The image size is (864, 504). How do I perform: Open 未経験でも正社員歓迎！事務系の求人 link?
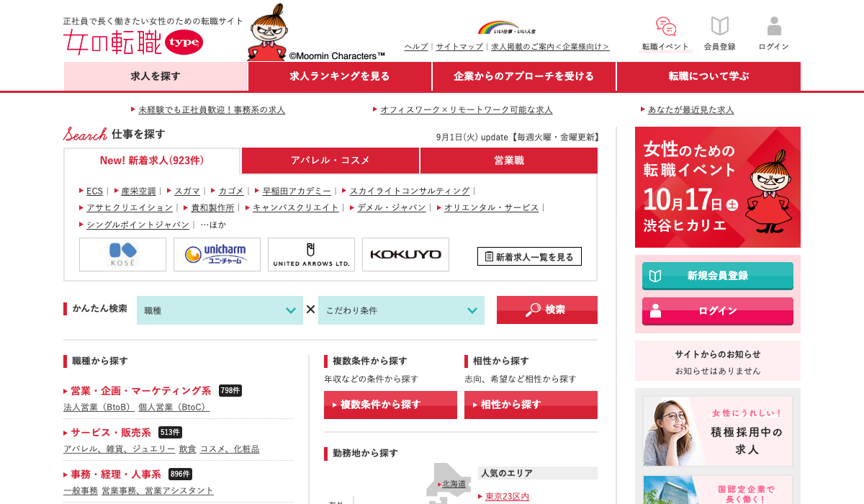pyautogui.click(x=212, y=110)
